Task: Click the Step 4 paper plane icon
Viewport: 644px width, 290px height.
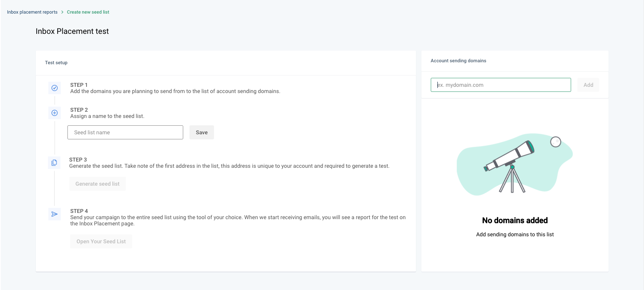Action: coord(55,214)
